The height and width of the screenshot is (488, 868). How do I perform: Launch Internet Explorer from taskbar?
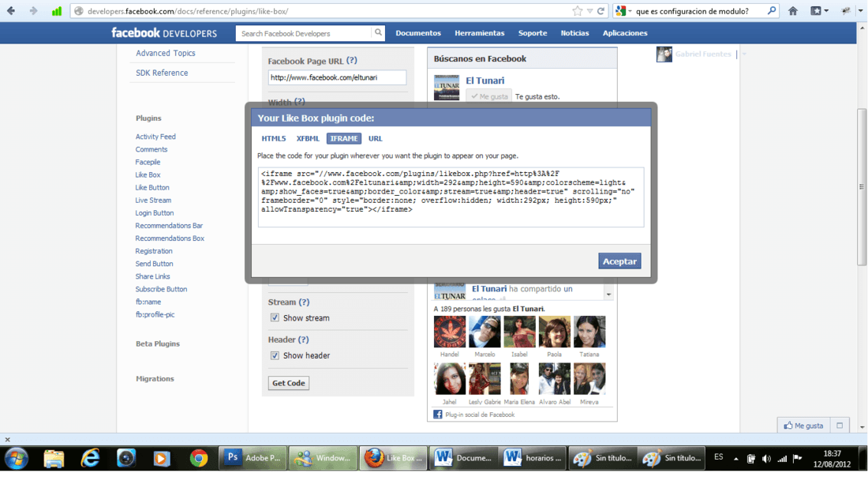pyautogui.click(x=90, y=458)
